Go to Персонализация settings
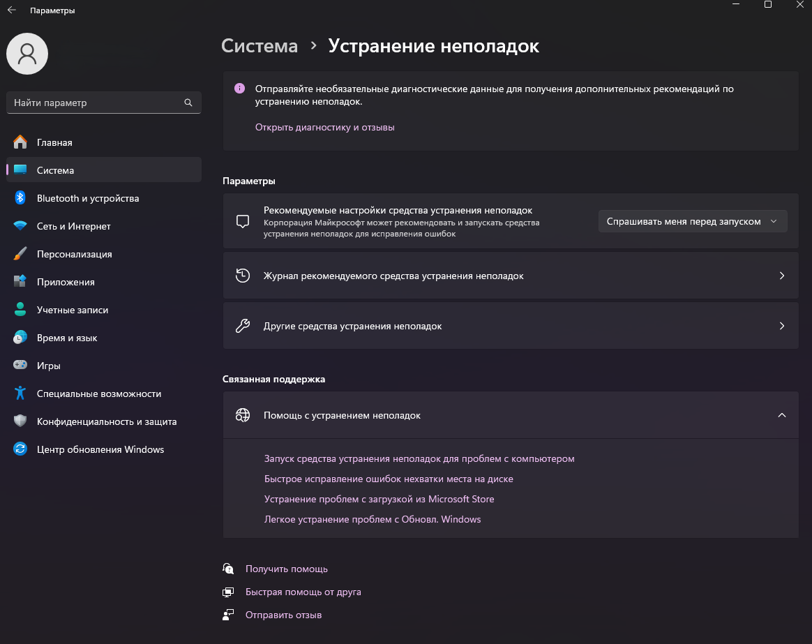The image size is (812, 644). pos(74,254)
